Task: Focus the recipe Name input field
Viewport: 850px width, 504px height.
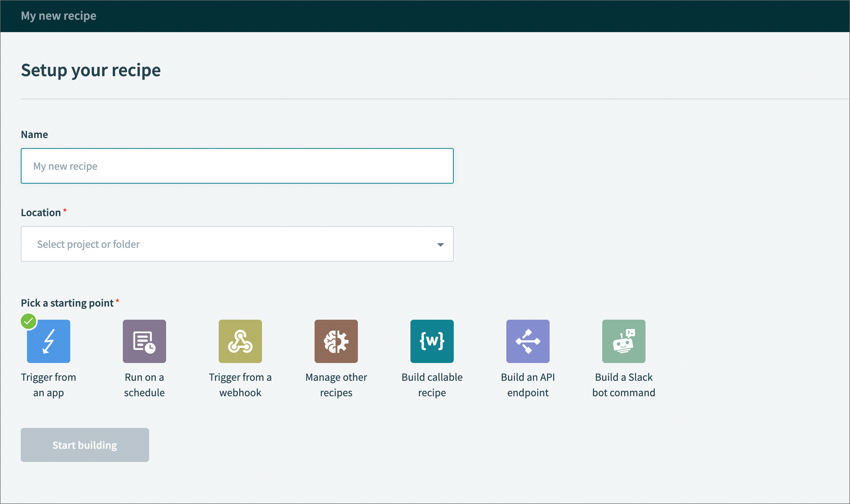Action: click(237, 166)
